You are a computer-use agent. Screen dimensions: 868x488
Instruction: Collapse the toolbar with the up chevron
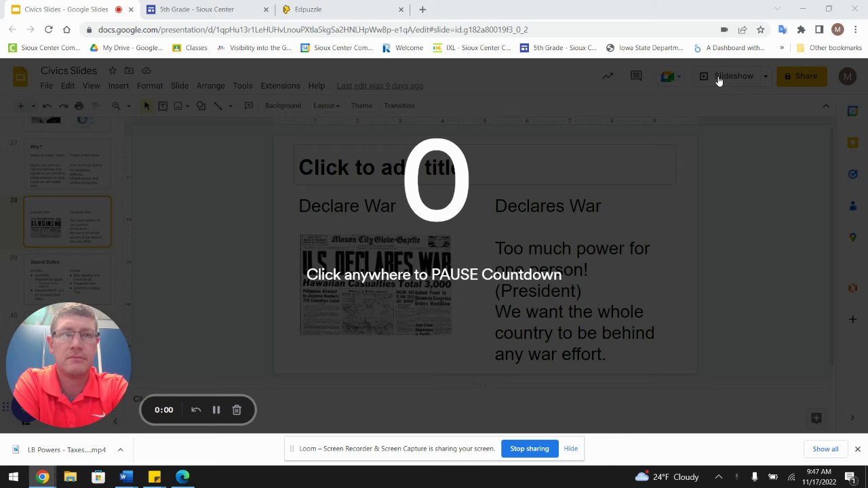coord(826,106)
